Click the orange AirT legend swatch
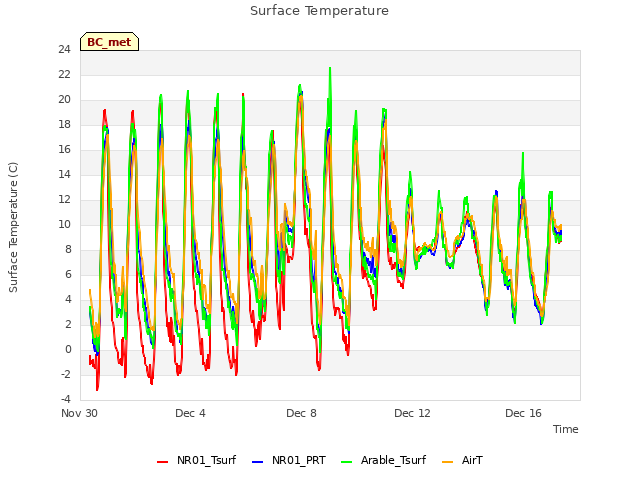640x480 pixels. (448, 462)
